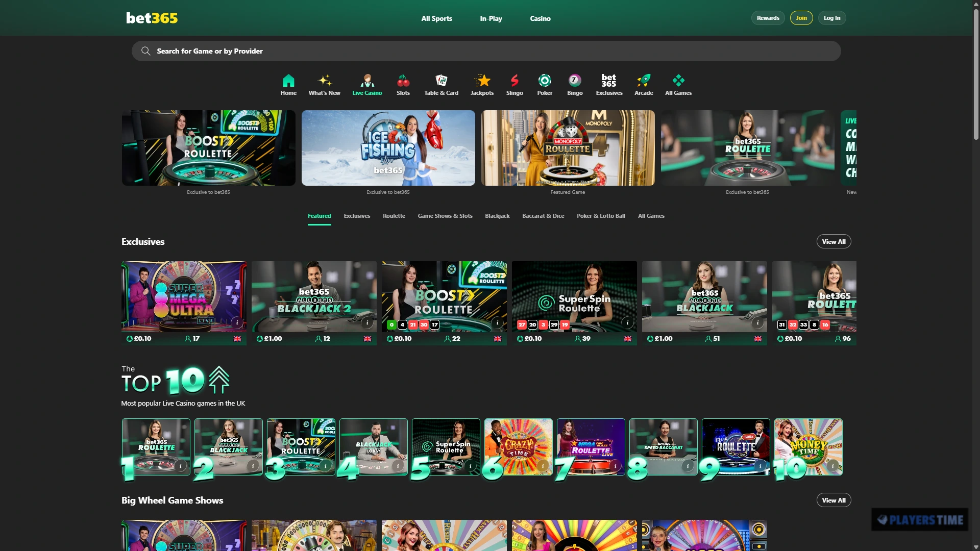Open the Slingo category icon

point(514,85)
